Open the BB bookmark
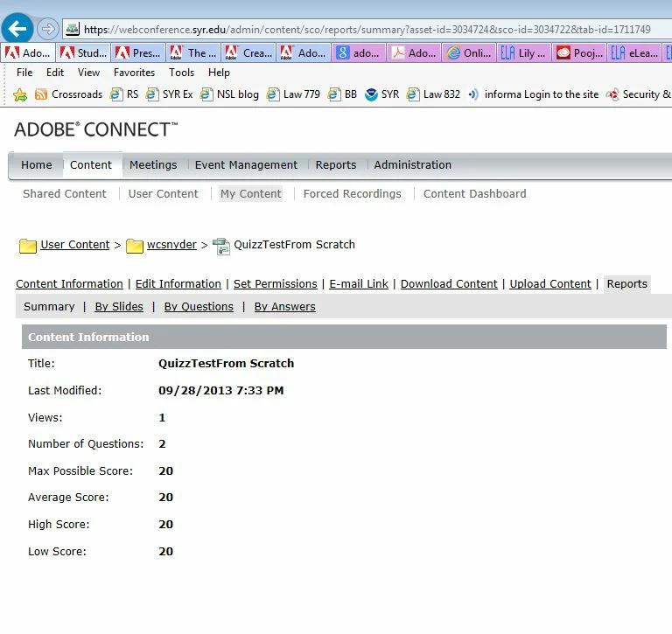This screenshot has height=634, width=672. pos(342,94)
